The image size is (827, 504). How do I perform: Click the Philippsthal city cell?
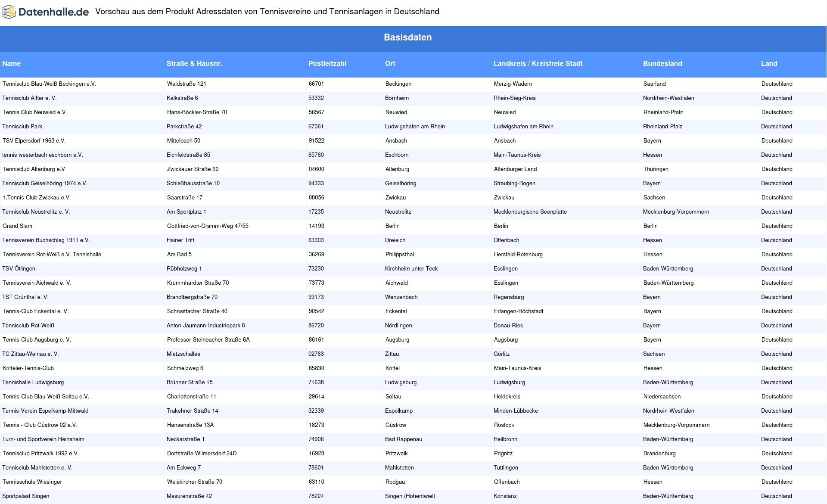(399, 255)
